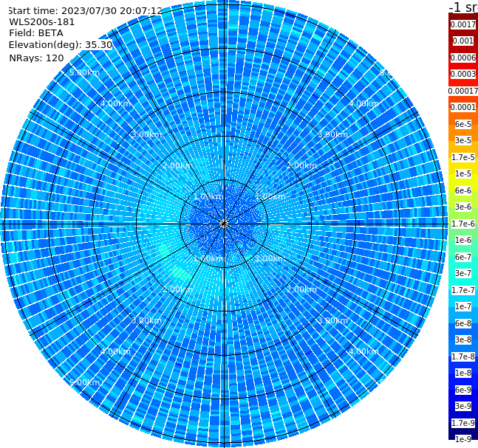
Task: Click the 1.7e-6 colorbar tick
Action: [462, 224]
